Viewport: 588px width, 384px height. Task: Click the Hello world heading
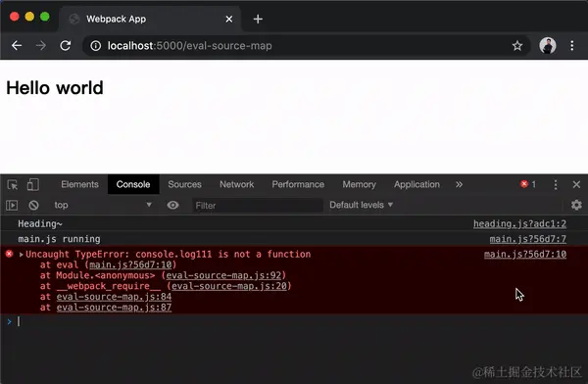55,88
